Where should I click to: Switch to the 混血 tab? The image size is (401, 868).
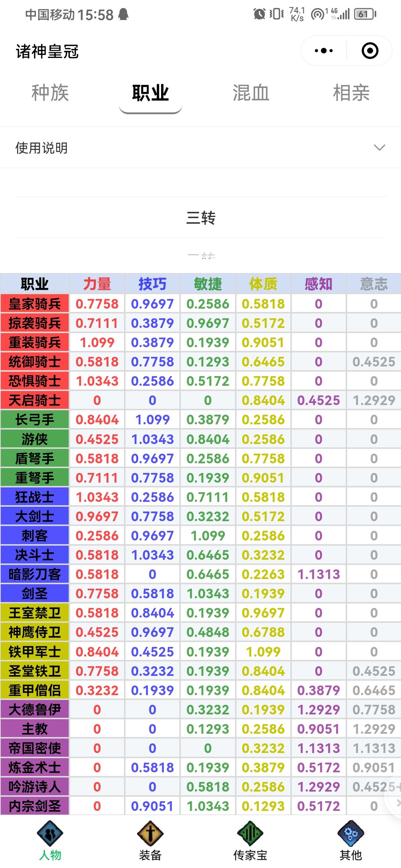(x=251, y=93)
